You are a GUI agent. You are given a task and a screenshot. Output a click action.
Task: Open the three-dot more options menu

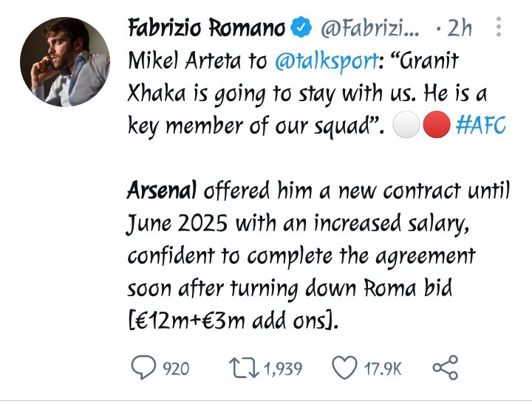pyautogui.click(x=499, y=27)
